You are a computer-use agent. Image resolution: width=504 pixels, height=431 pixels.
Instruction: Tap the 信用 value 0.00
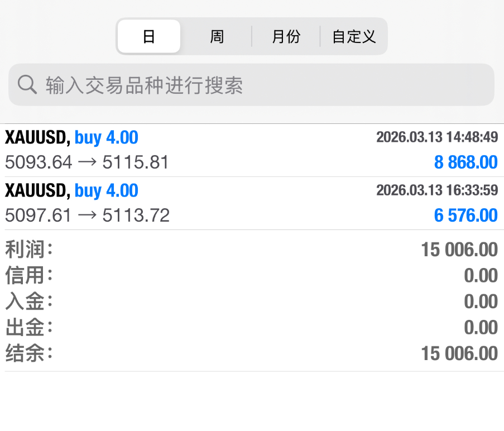[x=481, y=275]
